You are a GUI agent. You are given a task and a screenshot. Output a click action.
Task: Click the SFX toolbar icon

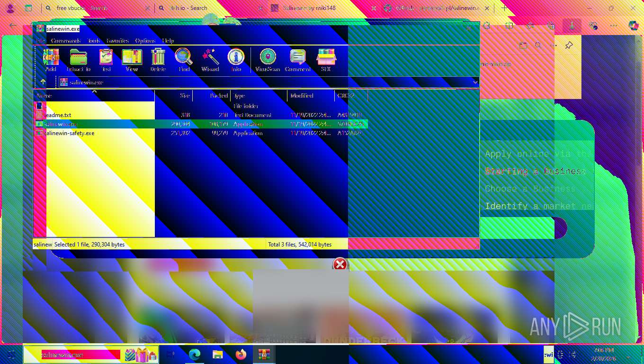click(x=326, y=60)
